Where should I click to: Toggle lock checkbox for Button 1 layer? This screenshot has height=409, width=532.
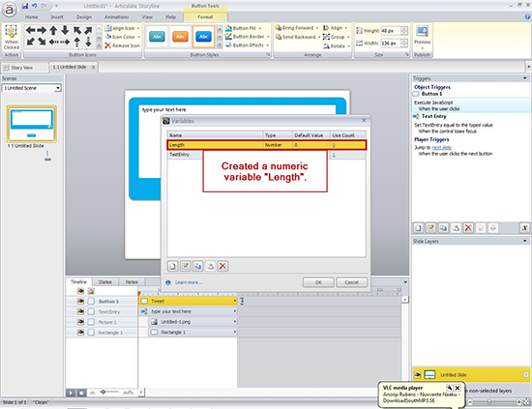point(91,301)
